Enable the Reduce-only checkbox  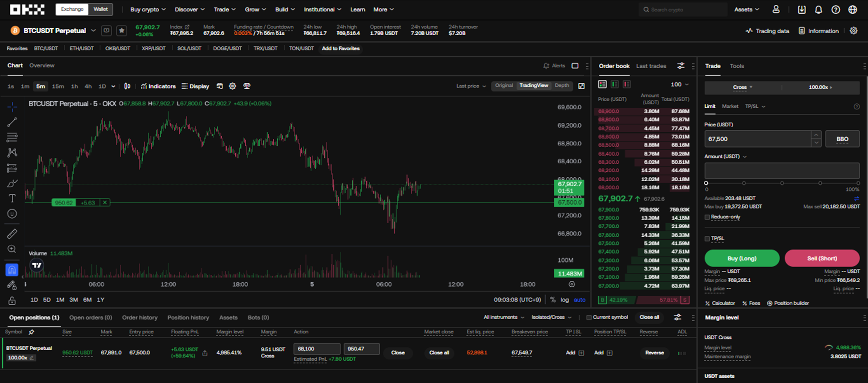(707, 217)
